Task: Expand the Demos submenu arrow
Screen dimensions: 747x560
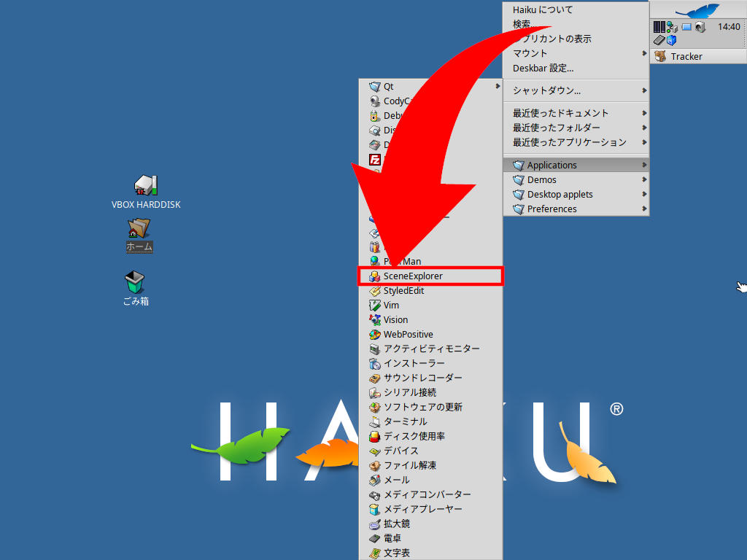Action: pos(644,179)
